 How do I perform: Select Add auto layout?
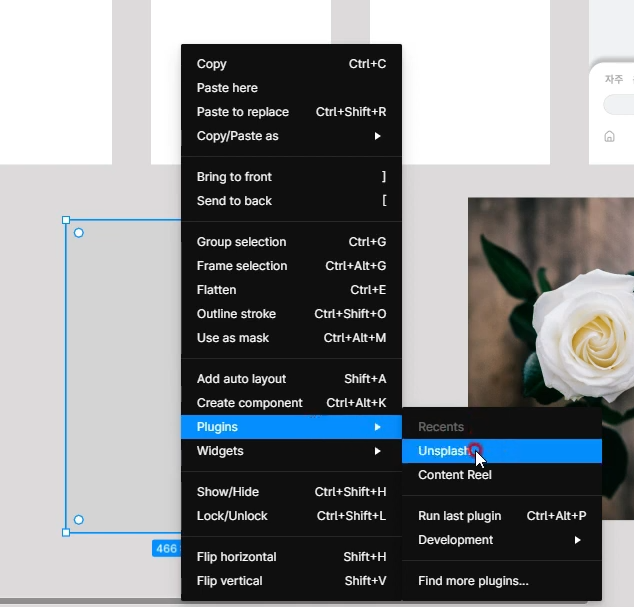point(291,379)
